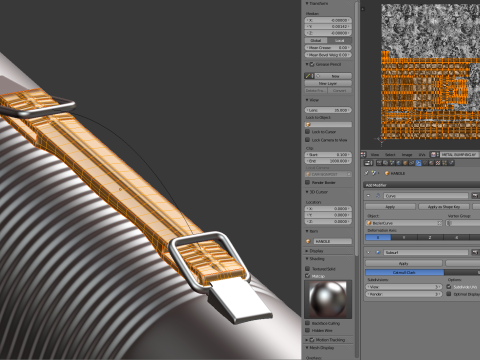Open the Constraints properties tab icon

[412, 163]
